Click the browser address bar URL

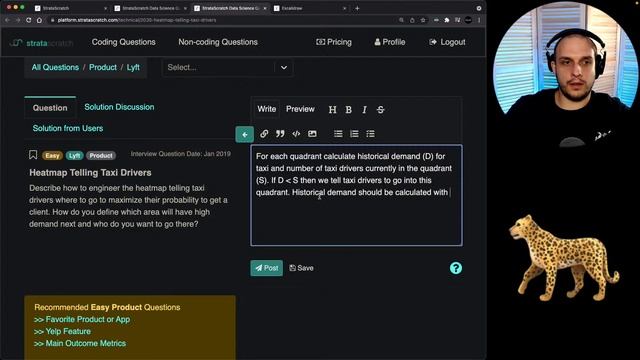click(137, 20)
